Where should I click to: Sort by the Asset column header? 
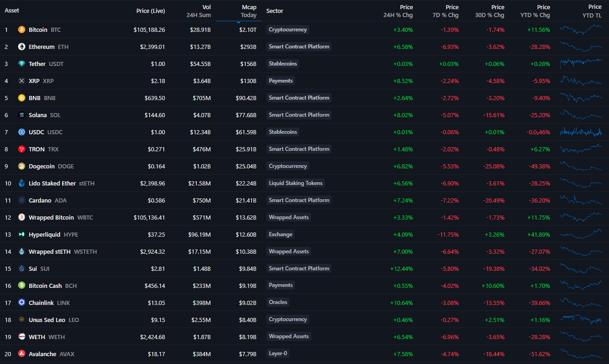[x=12, y=11]
